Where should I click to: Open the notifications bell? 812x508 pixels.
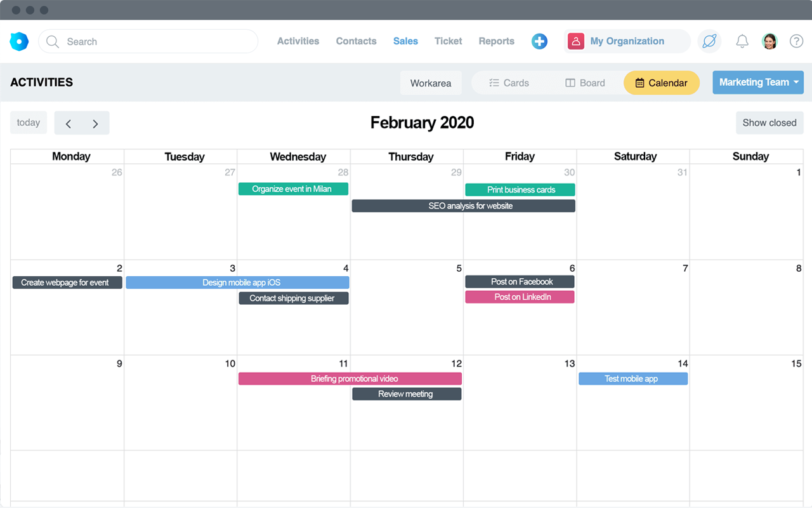(742, 41)
